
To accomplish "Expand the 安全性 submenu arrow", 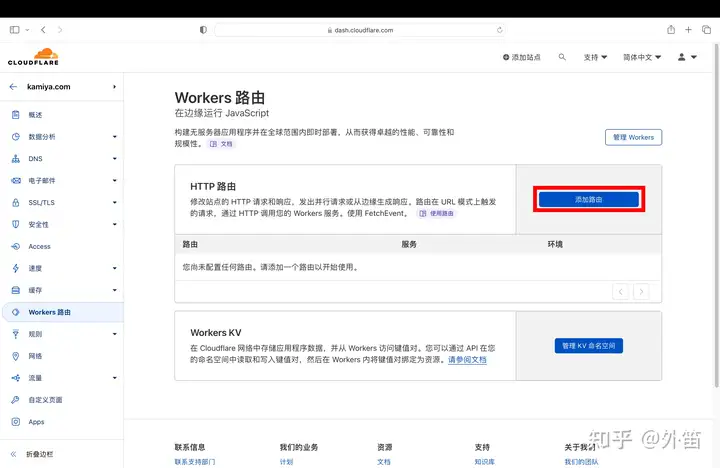I will coord(115,224).
